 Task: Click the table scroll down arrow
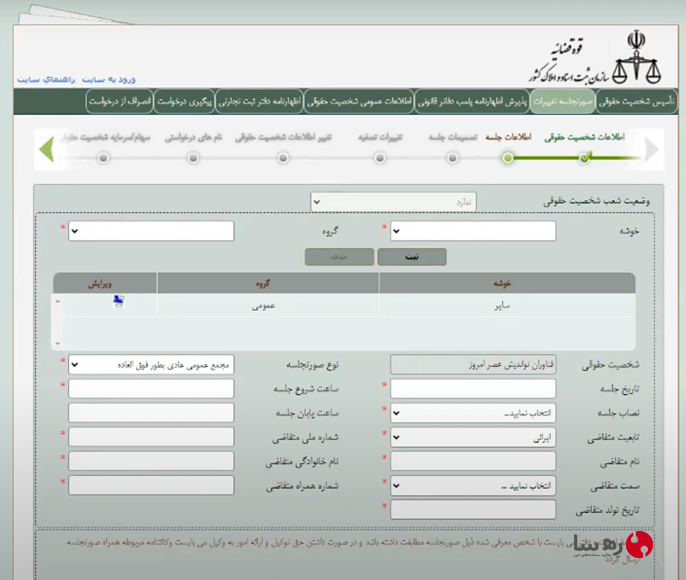pos(58,344)
